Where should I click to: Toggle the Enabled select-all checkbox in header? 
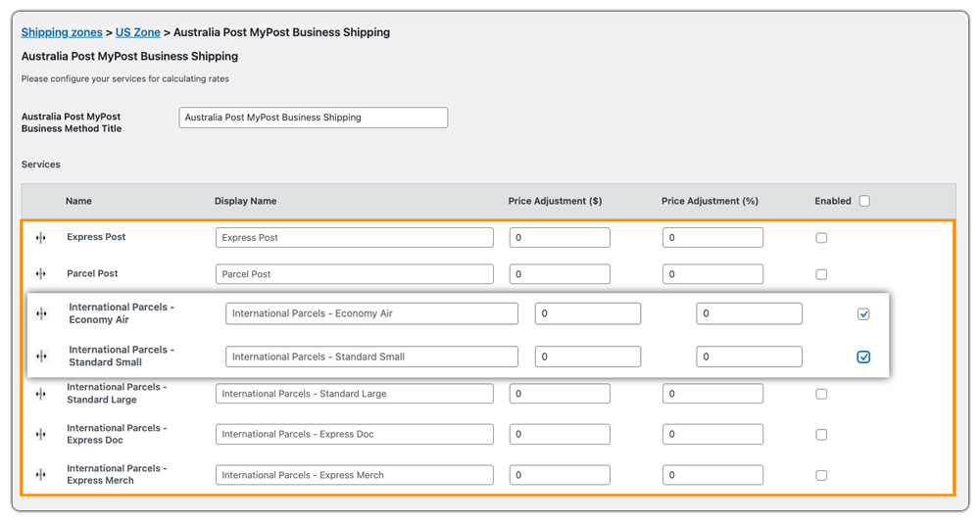(864, 201)
